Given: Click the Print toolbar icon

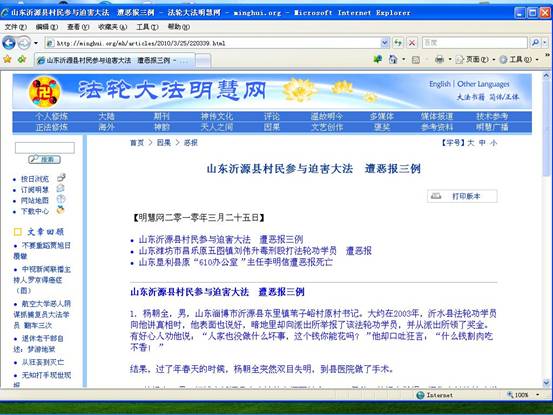Looking at the screenshot, I should 439,60.
